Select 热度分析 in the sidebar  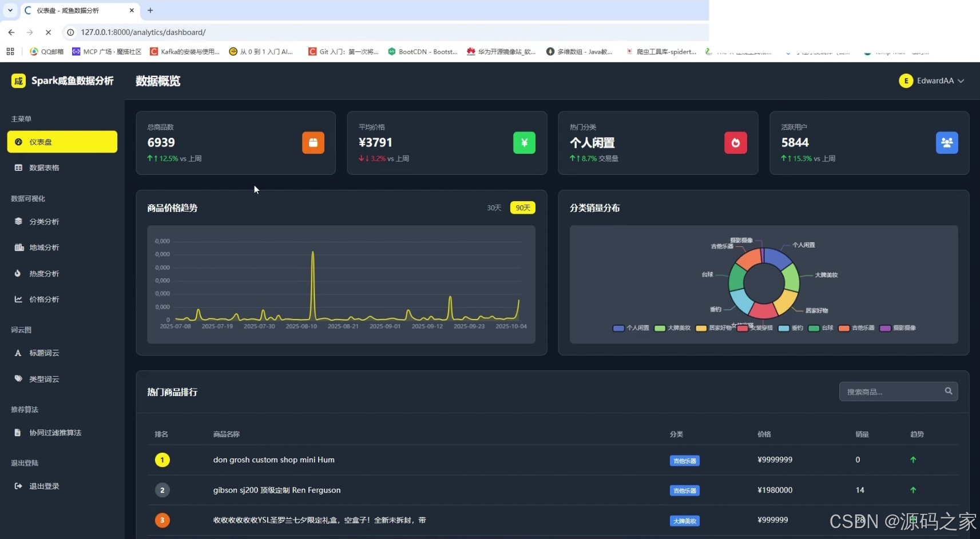click(x=62, y=273)
